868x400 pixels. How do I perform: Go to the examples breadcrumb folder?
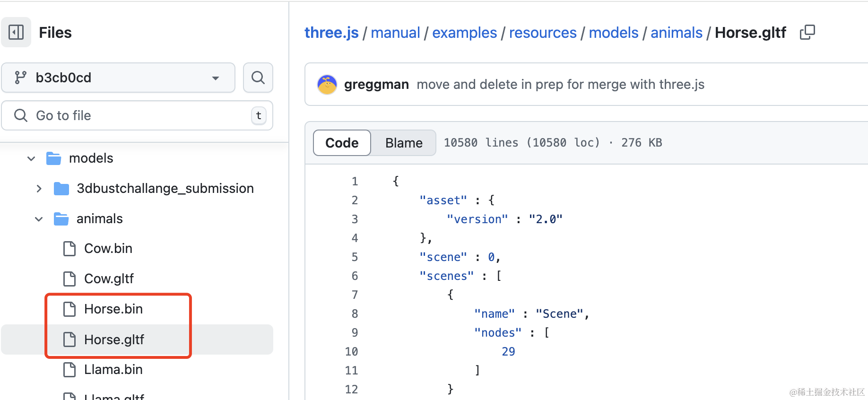[465, 33]
